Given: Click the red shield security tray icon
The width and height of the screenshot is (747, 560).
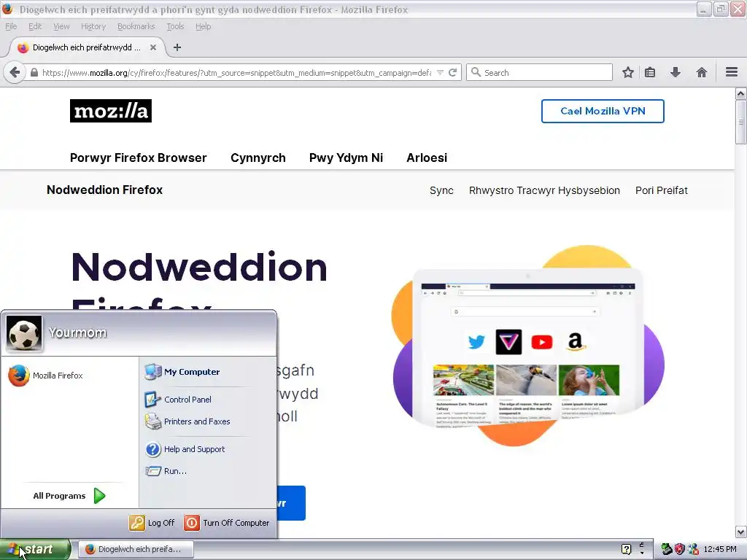Looking at the screenshot, I should [680, 549].
